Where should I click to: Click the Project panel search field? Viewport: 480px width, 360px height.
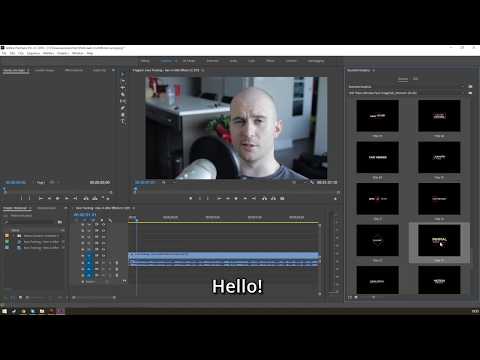pyautogui.click(x=30, y=222)
